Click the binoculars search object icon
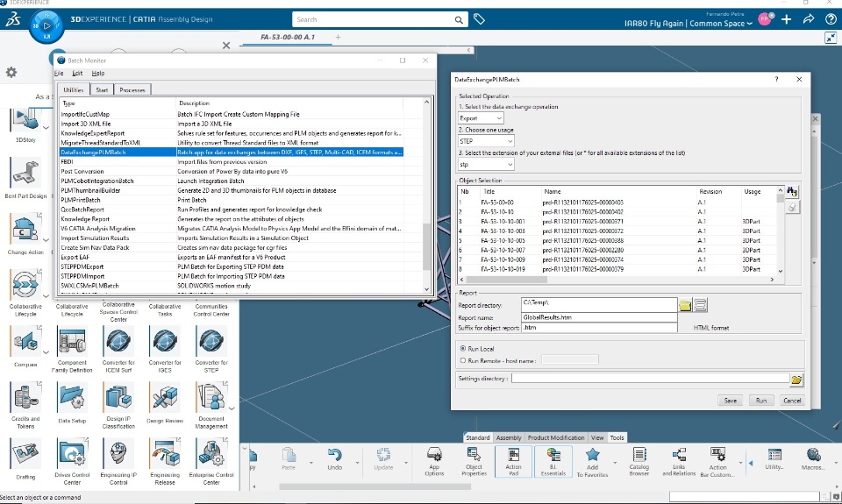Screen dimensions: 842x504 (x=792, y=192)
